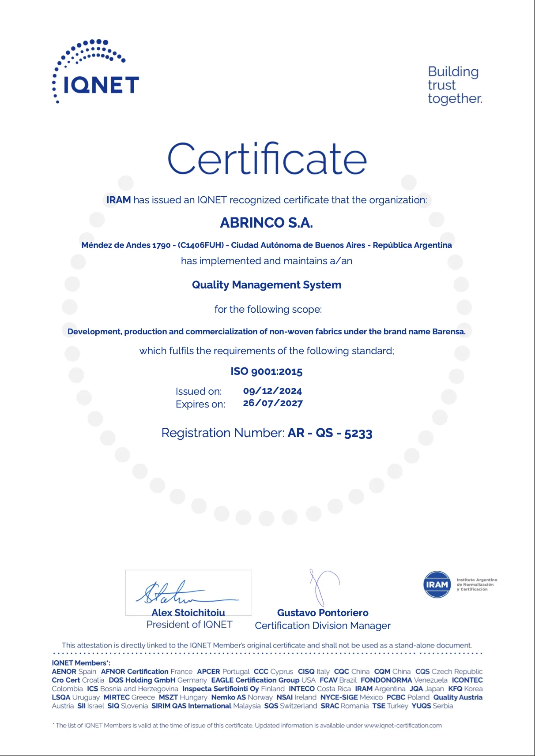Click 'FONDONORMA' member entry
The width and height of the screenshot is (535, 756).
pos(386,680)
